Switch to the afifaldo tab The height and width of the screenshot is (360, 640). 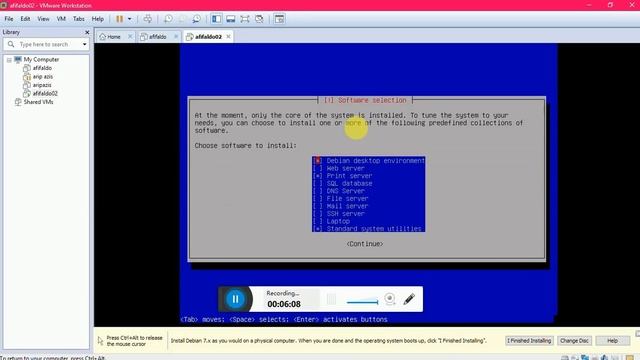(158, 37)
